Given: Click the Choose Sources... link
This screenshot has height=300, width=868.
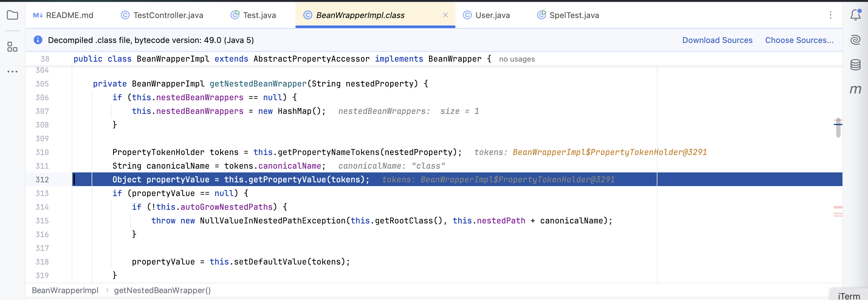Looking at the screenshot, I should (x=799, y=40).
